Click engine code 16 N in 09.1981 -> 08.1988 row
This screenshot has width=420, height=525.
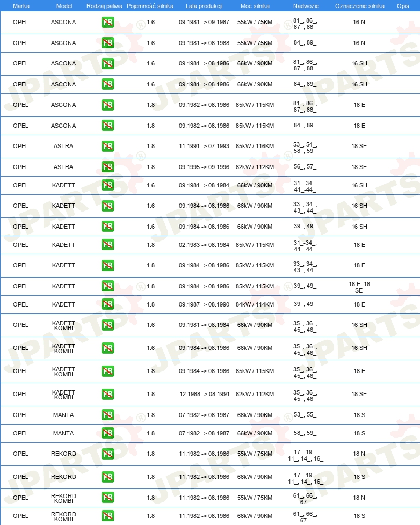[x=359, y=43]
